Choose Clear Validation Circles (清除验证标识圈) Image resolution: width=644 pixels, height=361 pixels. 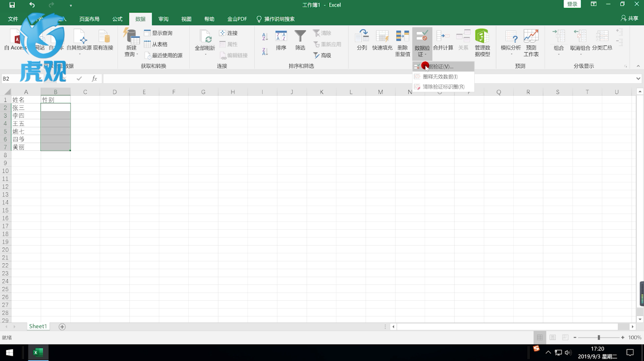pyautogui.click(x=443, y=87)
